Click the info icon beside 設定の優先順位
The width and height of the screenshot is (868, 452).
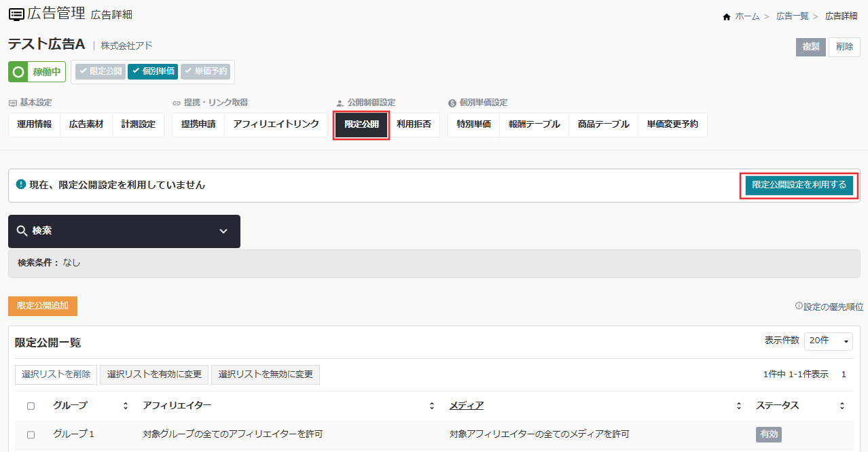point(799,307)
